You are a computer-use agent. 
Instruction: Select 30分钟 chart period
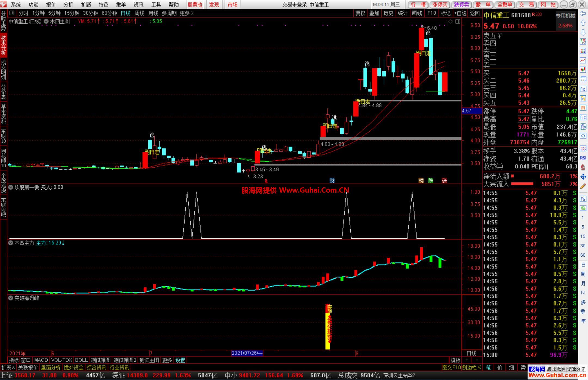point(91,13)
